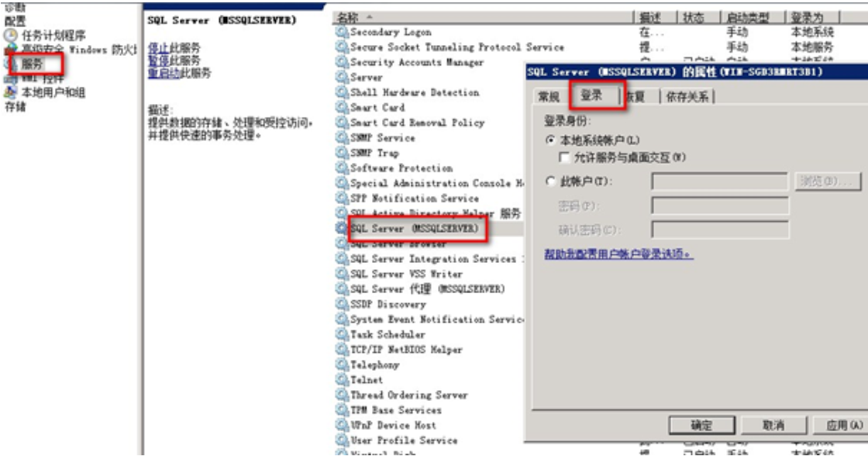Click the 本地用户和组 icon in the tree

[x=11, y=92]
